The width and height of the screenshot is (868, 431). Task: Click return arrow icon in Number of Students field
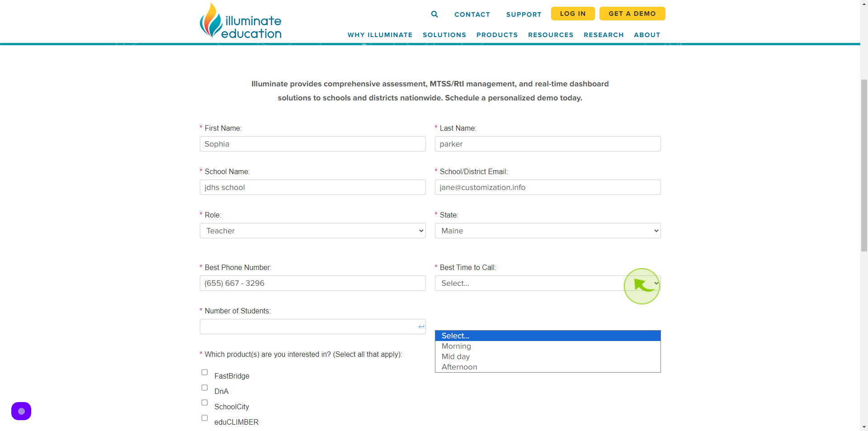click(421, 327)
